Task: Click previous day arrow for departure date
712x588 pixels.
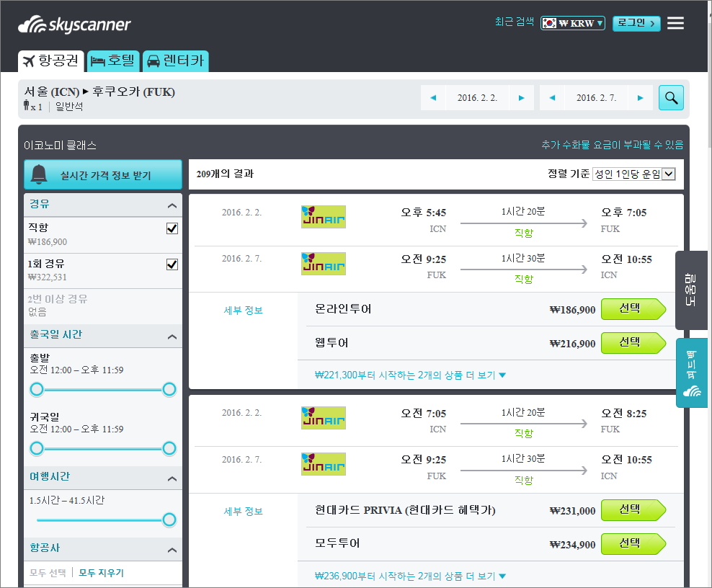Action: (433, 98)
